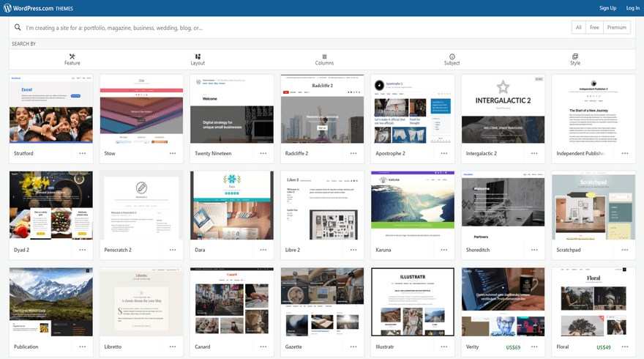Open the Libre 2 theme preview
This screenshot has height=359, width=644.
click(322, 206)
